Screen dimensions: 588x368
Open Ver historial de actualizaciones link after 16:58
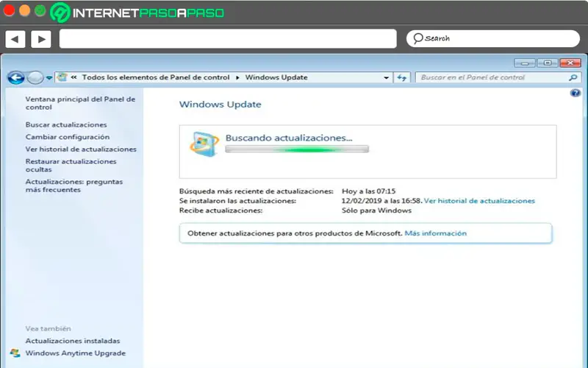tap(479, 201)
